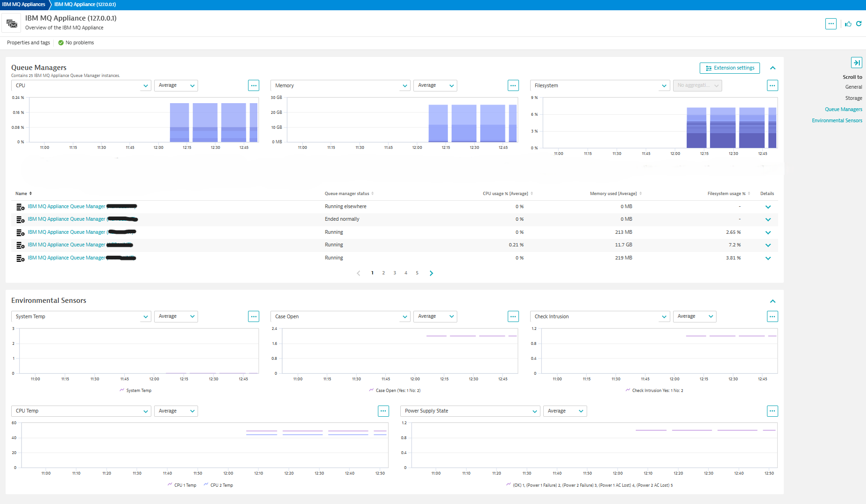Screen dimensions: 866x504
Task: Expand details for the Running queue manager
Action: (x=768, y=232)
